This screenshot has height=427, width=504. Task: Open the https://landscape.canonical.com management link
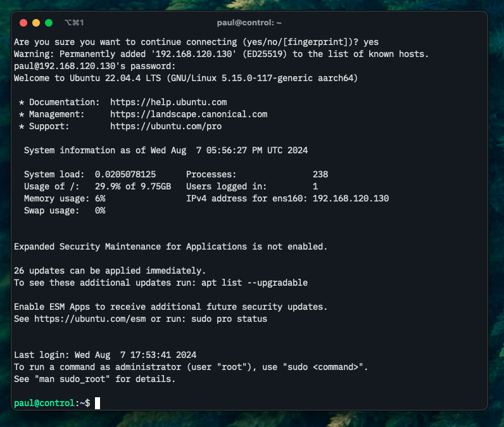click(x=188, y=114)
